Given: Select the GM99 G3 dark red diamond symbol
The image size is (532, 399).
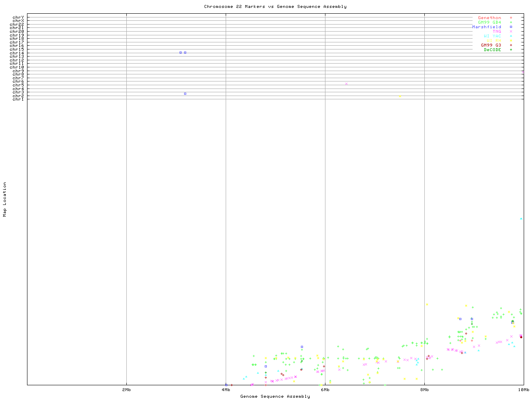Looking at the screenshot, I should point(511,45).
